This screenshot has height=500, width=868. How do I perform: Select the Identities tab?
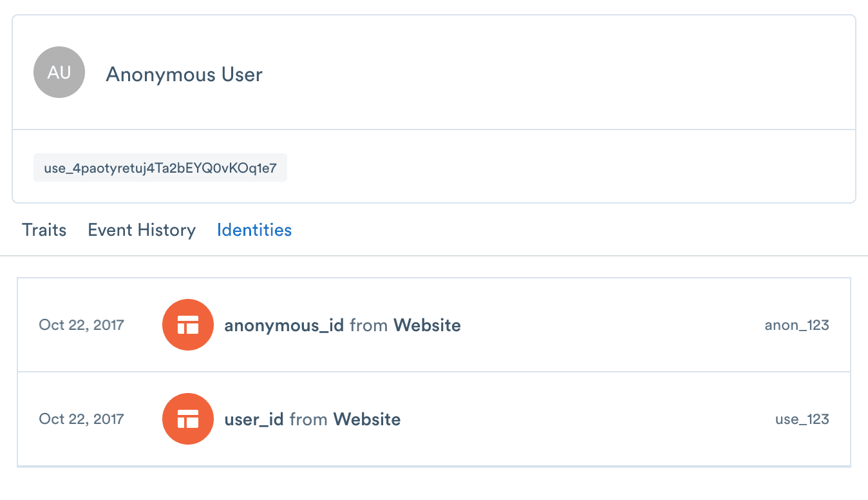click(x=254, y=230)
